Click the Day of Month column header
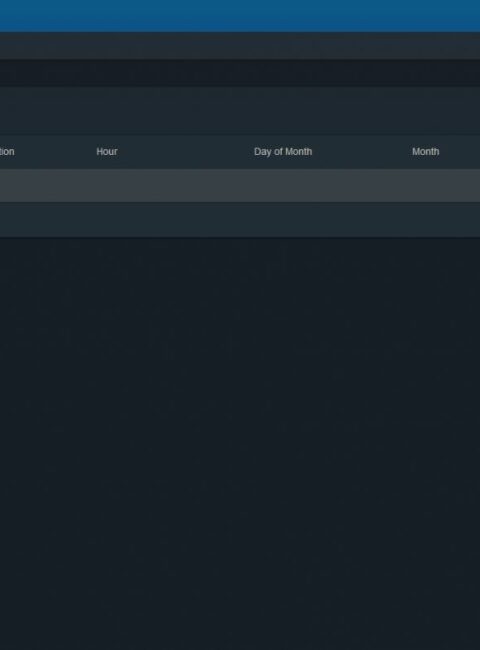 pos(283,152)
